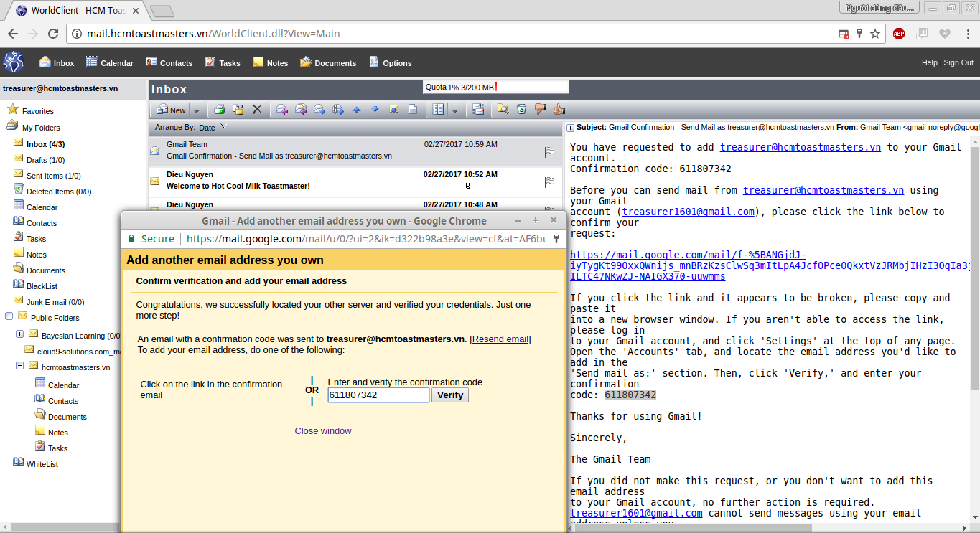Image resolution: width=980 pixels, height=533 pixels.
Task: Open the Arrange By Date sort dropdown
Action: point(223,126)
